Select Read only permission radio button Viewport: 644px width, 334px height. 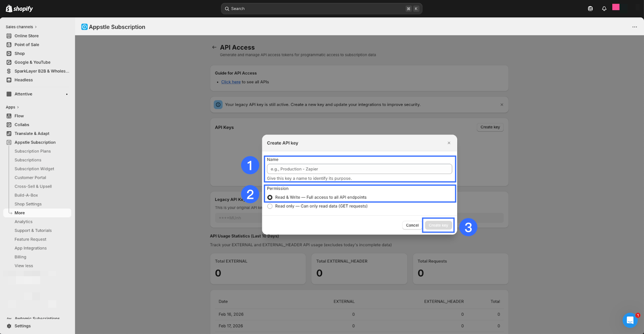270,206
